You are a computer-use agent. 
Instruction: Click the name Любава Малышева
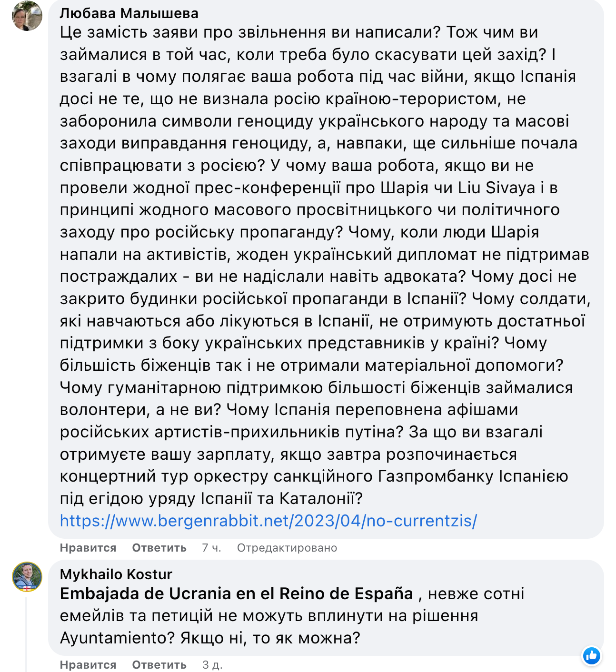129,13
